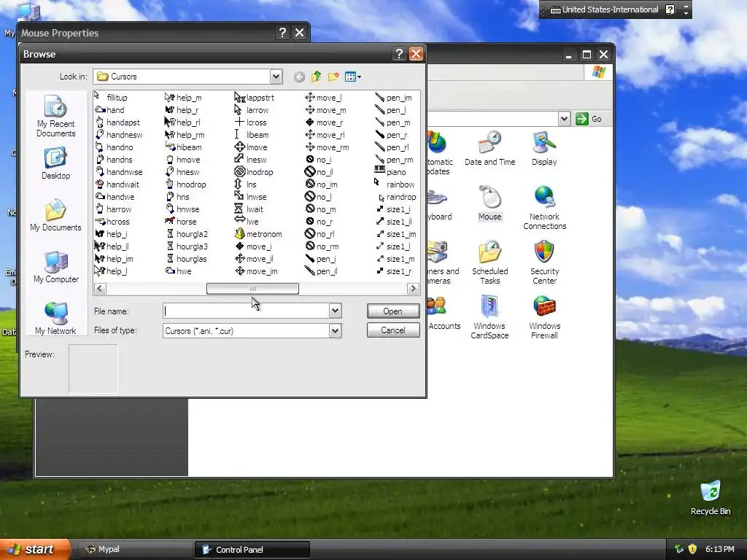Open Windows CardSpace in Control Panel
This screenshot has width=747, height=560.
(x=489, y=318)
